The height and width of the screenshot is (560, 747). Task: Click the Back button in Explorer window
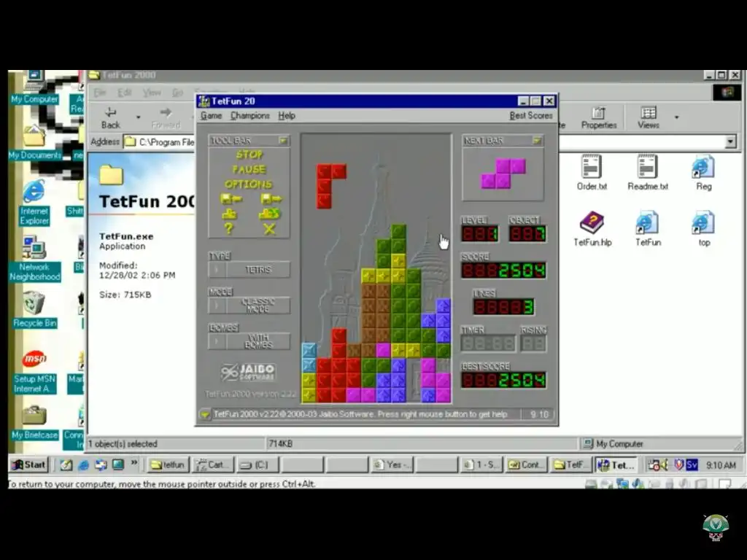pos(111,117)
